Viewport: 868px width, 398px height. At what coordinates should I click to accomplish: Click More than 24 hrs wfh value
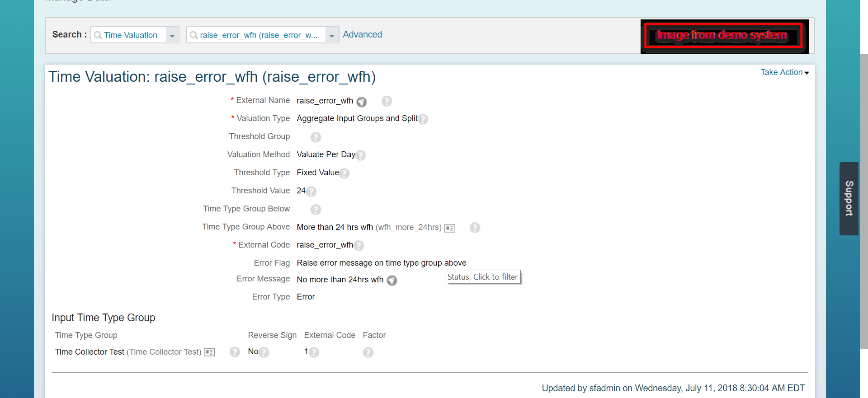335,227
